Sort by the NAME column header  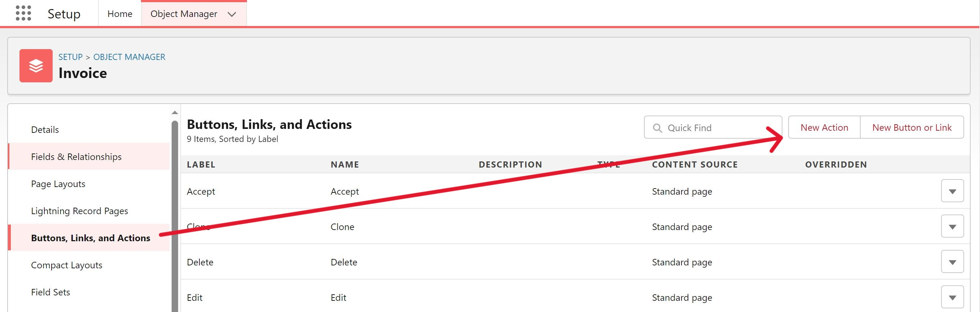(345, 165)
